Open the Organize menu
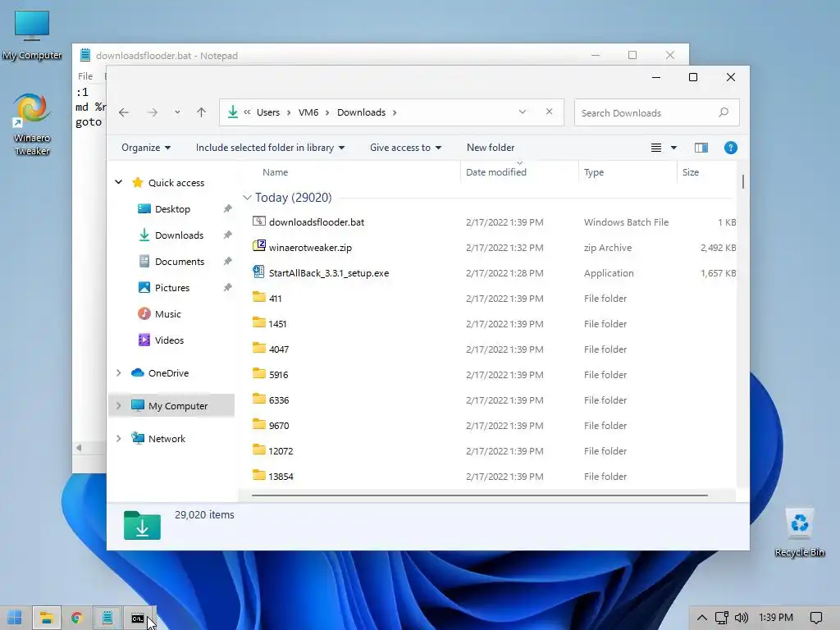Image resolution: width=840 pixels, height=630 pixels. coord(146,148)
